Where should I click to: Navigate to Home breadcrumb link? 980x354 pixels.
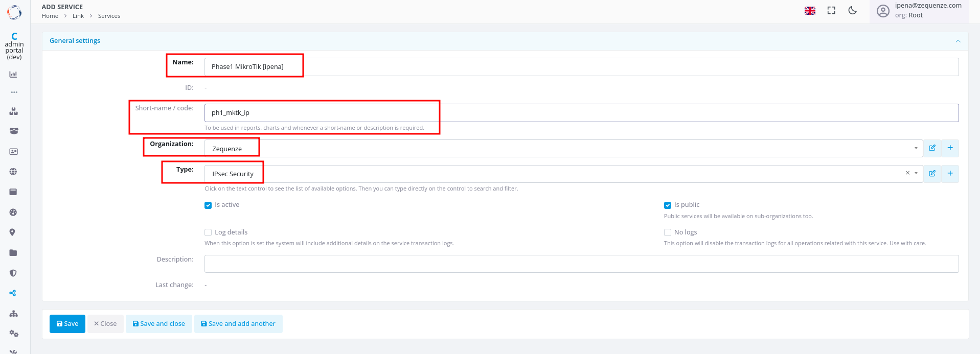point(50,16)
